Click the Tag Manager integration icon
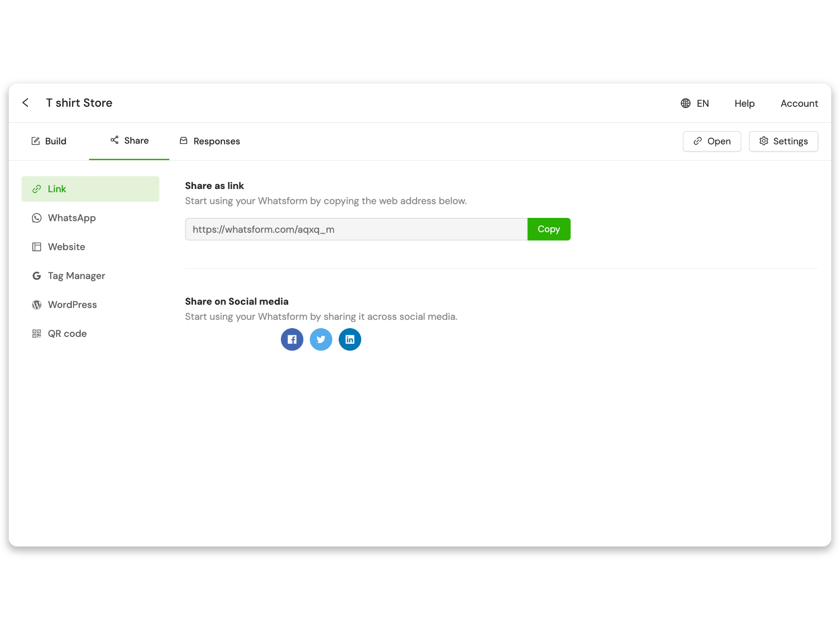Image resolution: width=840 pixels, height=630 pixels. tap(37, 275)
